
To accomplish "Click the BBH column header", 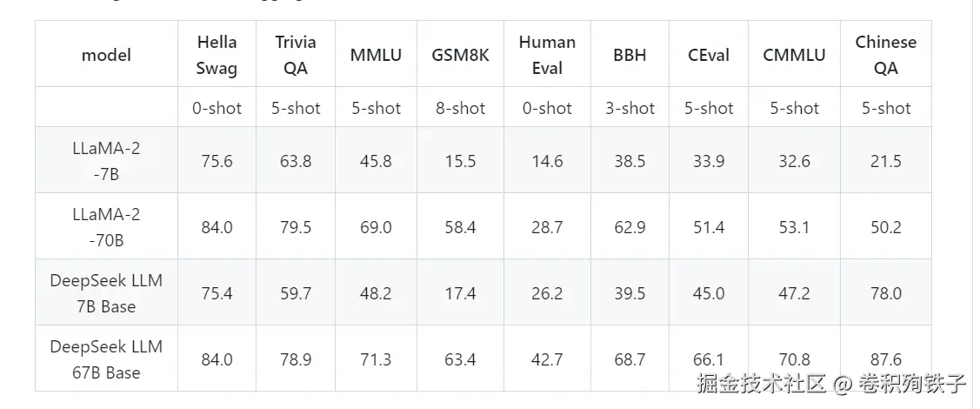I will (630, 55).
